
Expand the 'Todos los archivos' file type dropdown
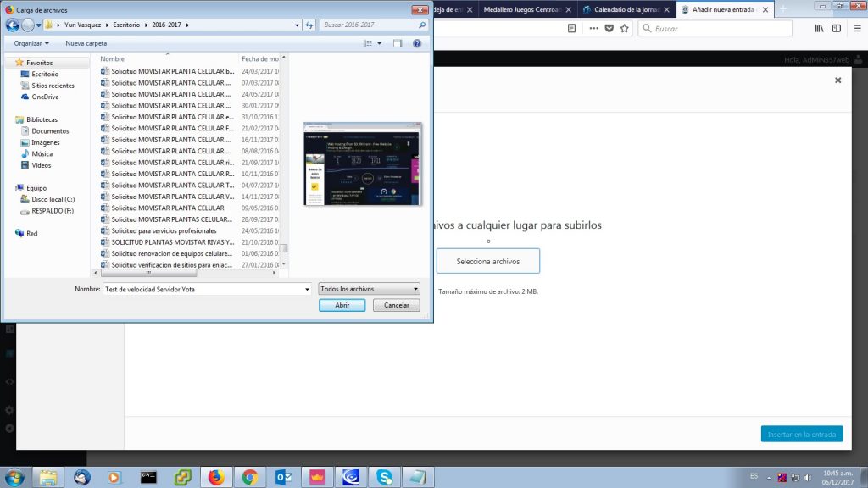coord(369,289)
